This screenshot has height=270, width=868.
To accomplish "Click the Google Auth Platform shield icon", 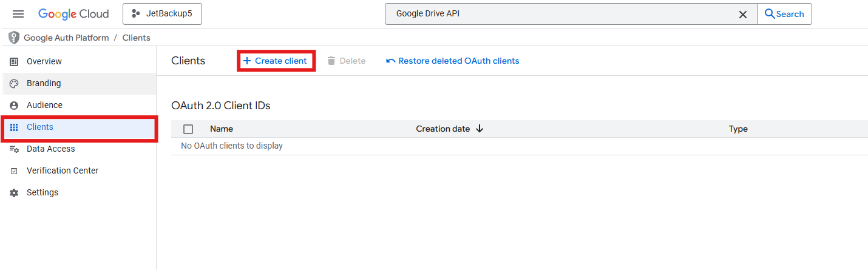I will (14, 38).
